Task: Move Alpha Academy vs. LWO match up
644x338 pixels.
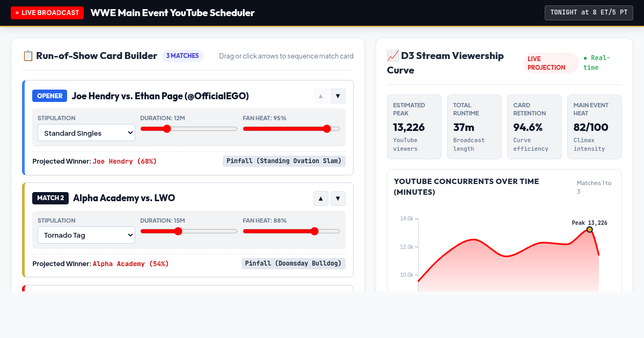Action: point(321,199)
